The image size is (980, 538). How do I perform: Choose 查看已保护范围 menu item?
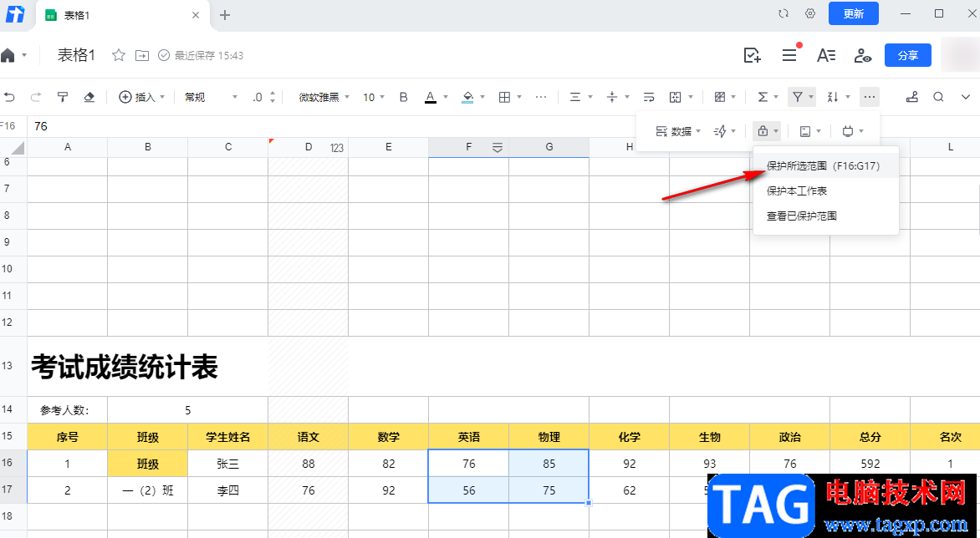click(825, 216)
